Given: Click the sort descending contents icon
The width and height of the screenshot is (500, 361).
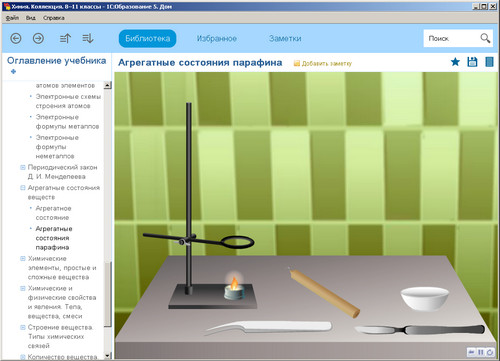Looking at the screenshot, I should (88, 39).
